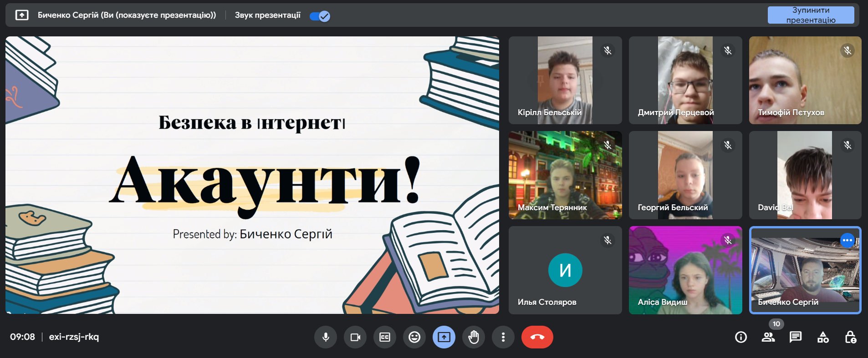Open the emoji reactions picker
This screenshot has height=358, width=868.
pos(414,337)
